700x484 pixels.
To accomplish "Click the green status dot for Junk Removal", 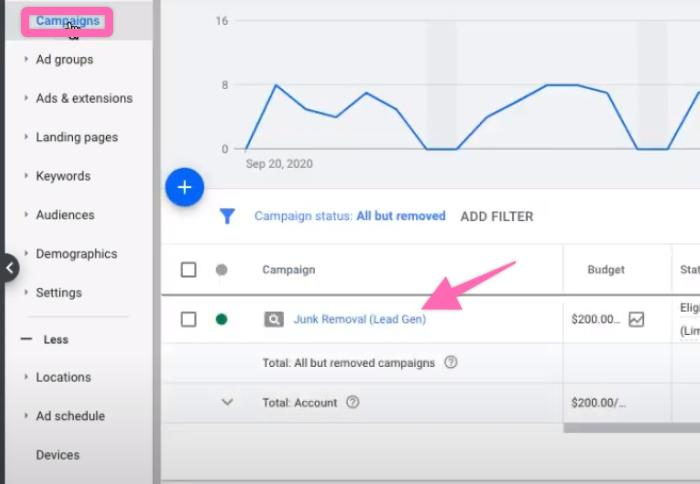I will (x=221, y=320).
